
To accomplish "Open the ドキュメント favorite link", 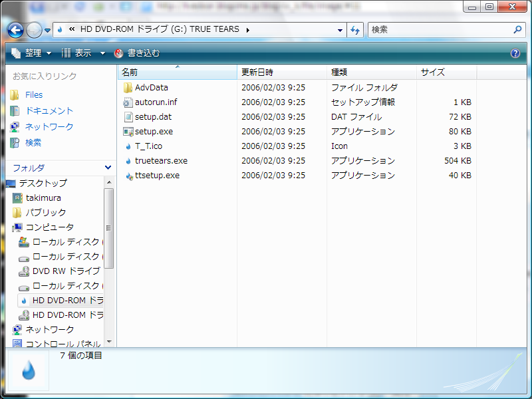I will [x=49, y=111].
